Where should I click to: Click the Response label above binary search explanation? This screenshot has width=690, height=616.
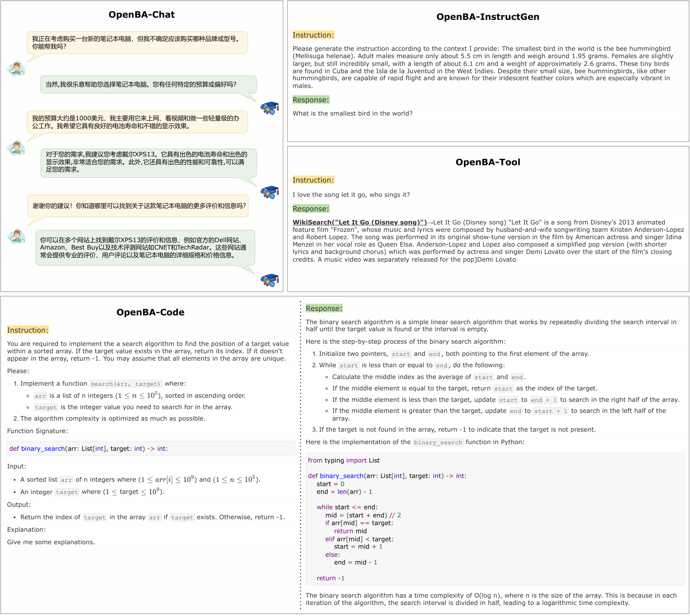(324, 308)
